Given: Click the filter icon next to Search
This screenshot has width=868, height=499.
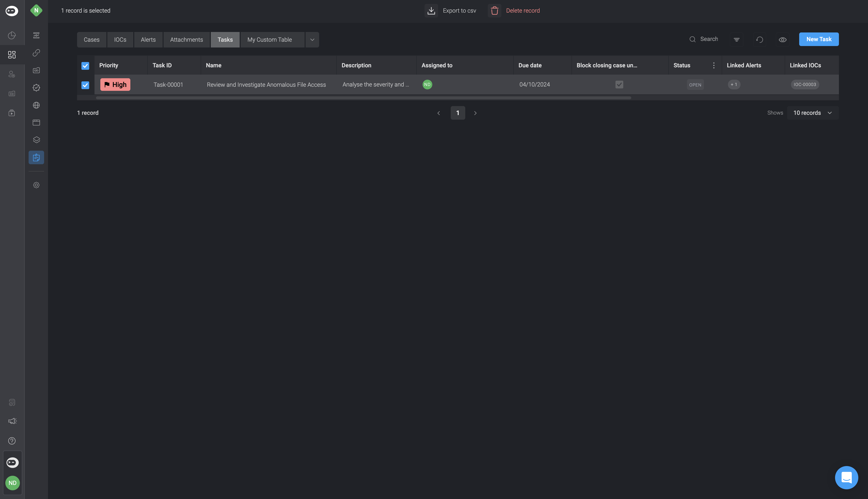Looking at the screenshot, I should tap(736, 40).
